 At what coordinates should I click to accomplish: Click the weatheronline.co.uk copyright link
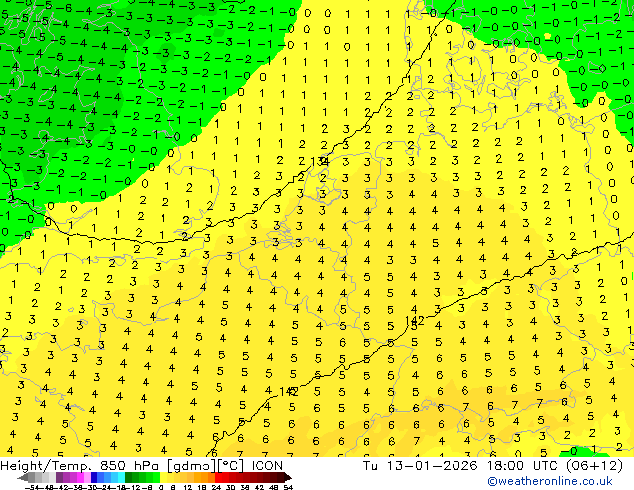pos(550,481)
